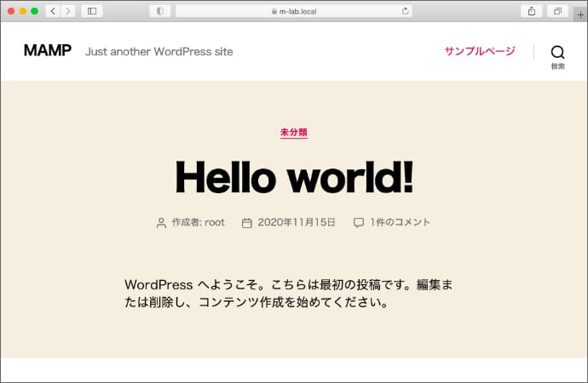The height and width of the screenshot is (383, 588).
Task: Go back using Safari's back arrow
Action: [x=52, y=11]
